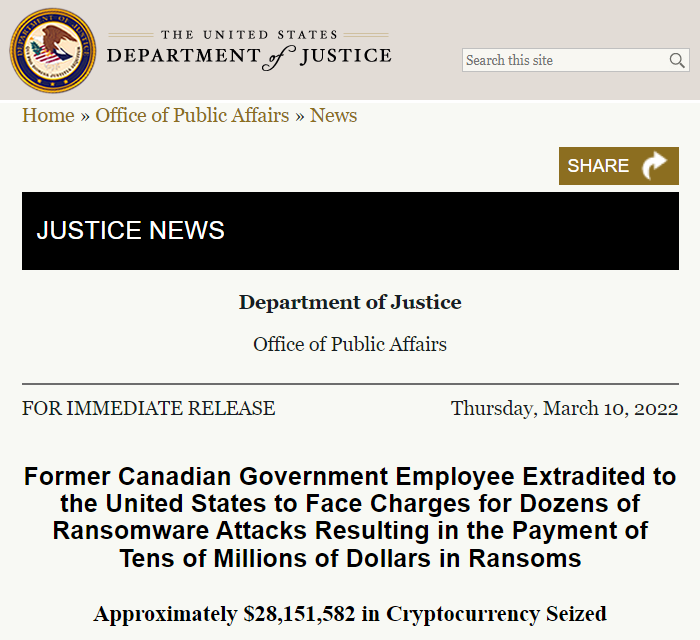Click the Department of Justice seal
This screenshot has height=640, width=700.
pyautogui.click(x=50, y=50)
